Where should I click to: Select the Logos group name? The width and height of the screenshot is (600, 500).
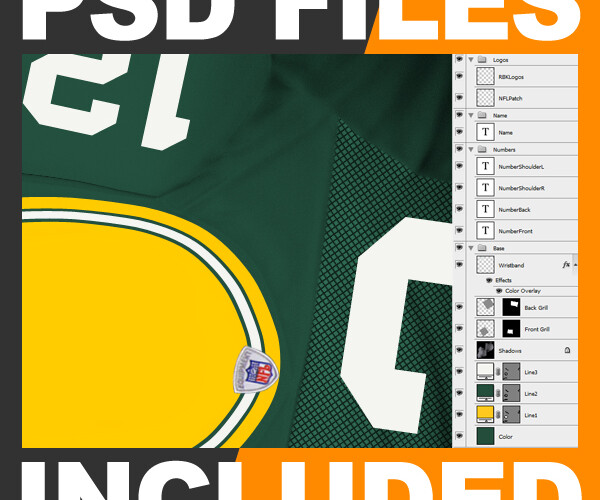click(501, 60)
